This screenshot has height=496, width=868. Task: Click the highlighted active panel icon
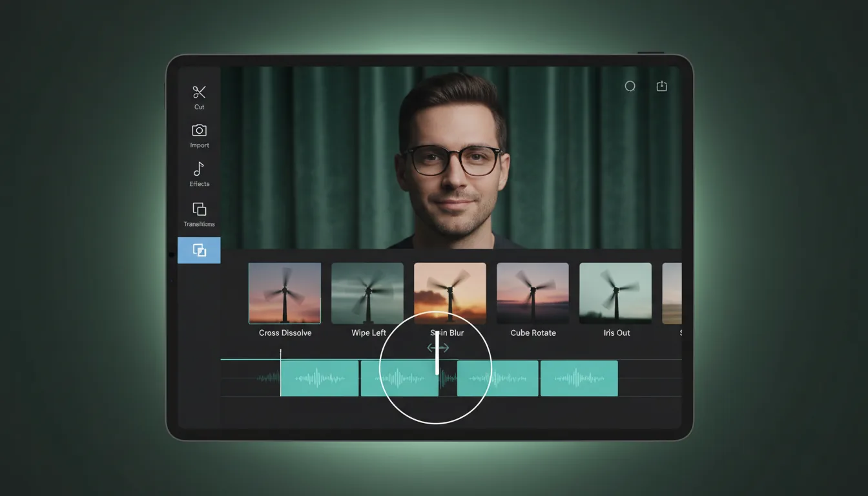199,250
